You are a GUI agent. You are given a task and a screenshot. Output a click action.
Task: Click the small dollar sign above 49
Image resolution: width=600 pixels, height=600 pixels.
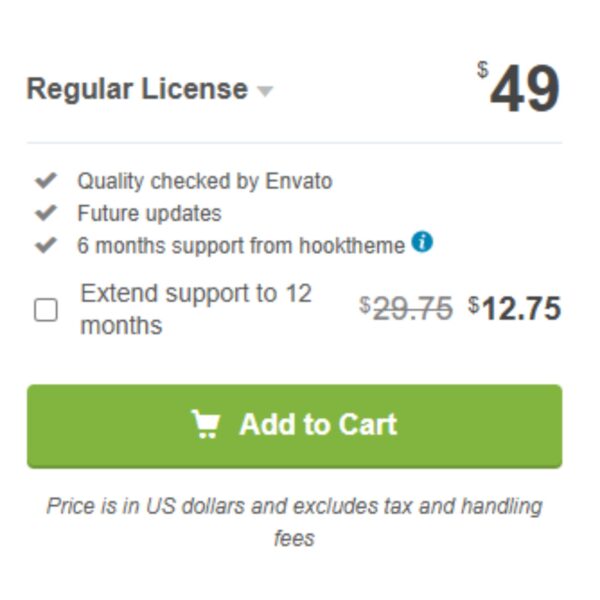point(483,70)
